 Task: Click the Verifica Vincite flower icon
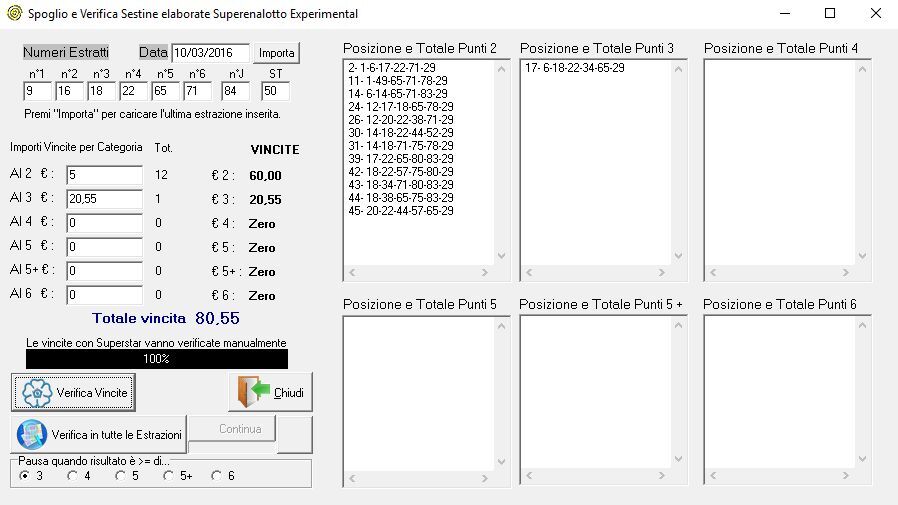pyautogui.click(x=37, y=393)
